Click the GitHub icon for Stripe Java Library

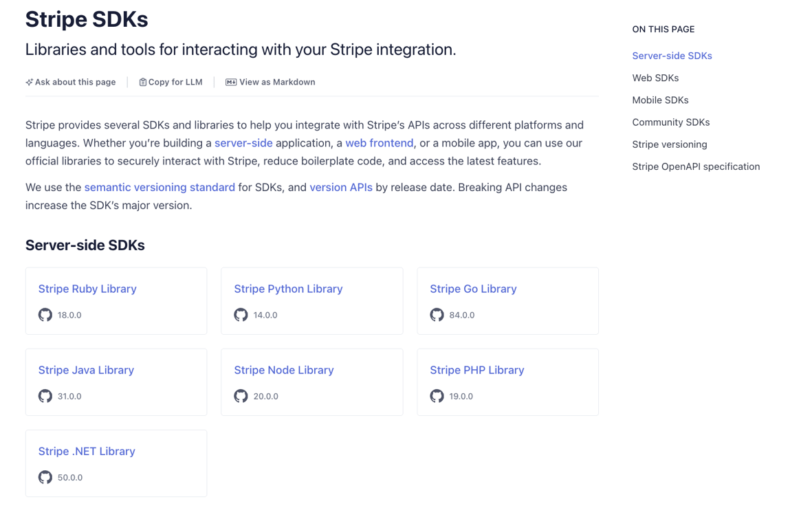[x=45, y=396]
